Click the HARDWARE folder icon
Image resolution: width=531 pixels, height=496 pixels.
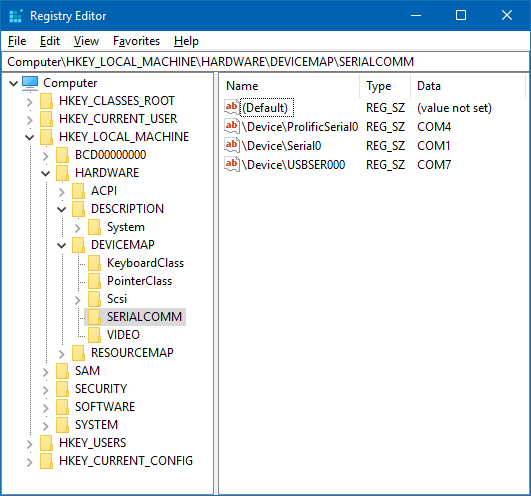62,173
